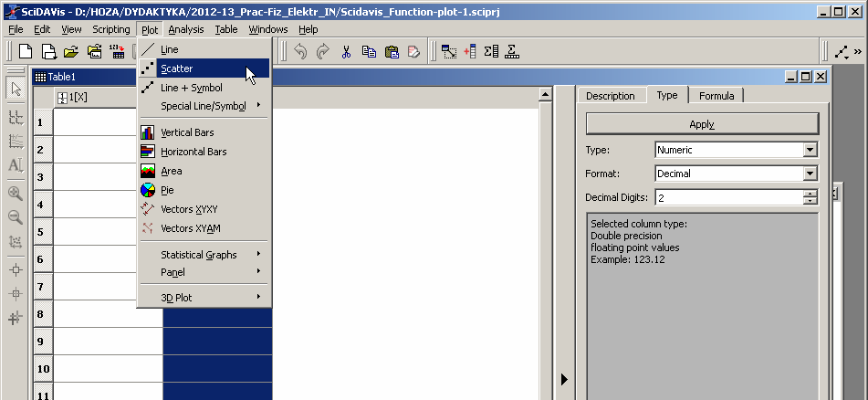Click the Paste clipboard icon

[x=392, y=51]
